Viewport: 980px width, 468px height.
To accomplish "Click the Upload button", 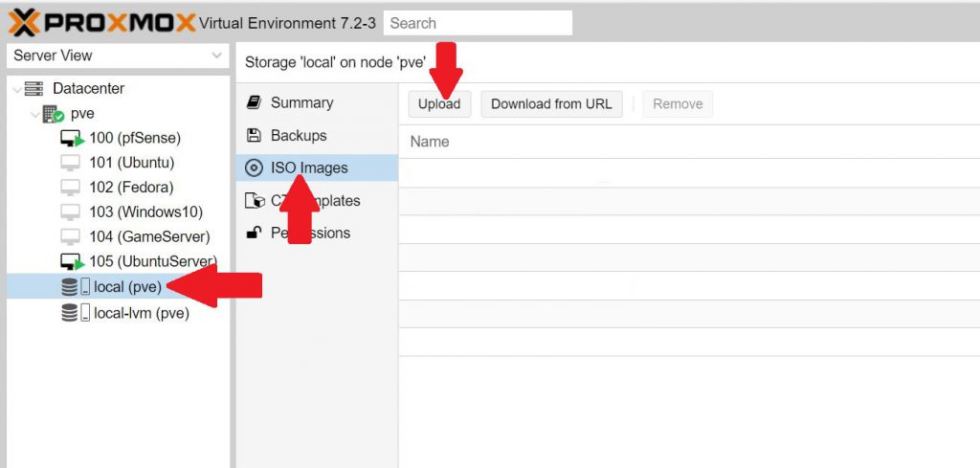I will point(439,103).
